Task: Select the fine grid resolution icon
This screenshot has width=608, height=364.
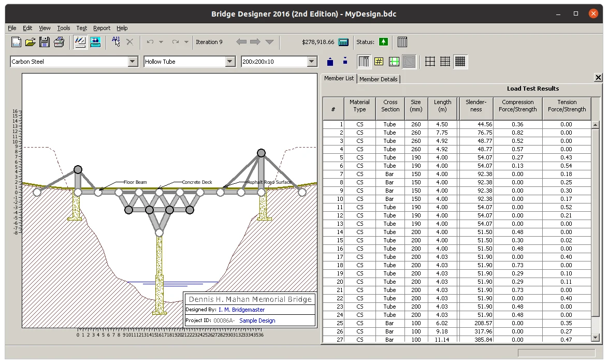Action: click(x=460, y=61)
